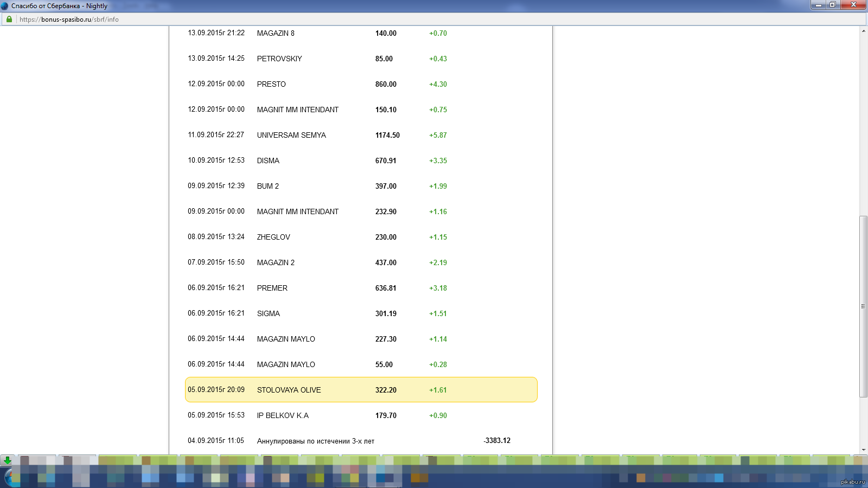This screenshot has height=488, width=868.
Task: Click the bonus value +2.19
Action: (x=438, y=262)
